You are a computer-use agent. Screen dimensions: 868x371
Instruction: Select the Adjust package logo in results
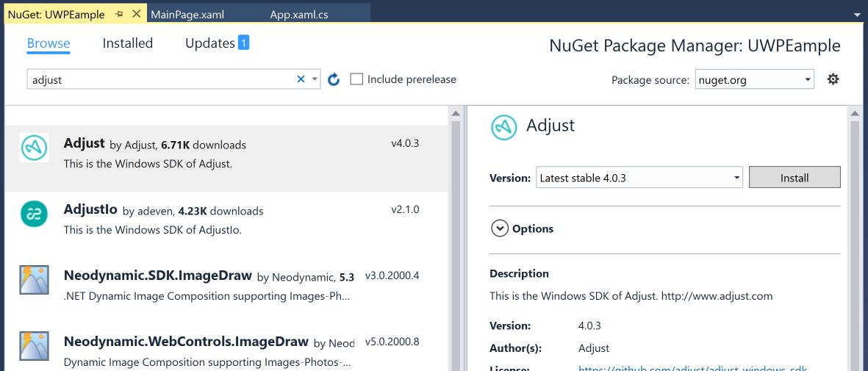coord(35,148)
